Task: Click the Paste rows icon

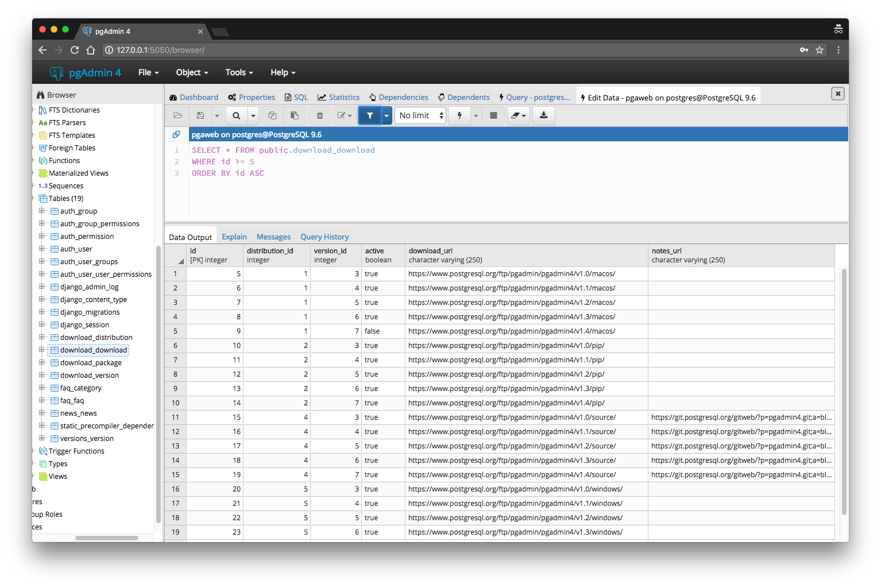Action: pos(295,115)
